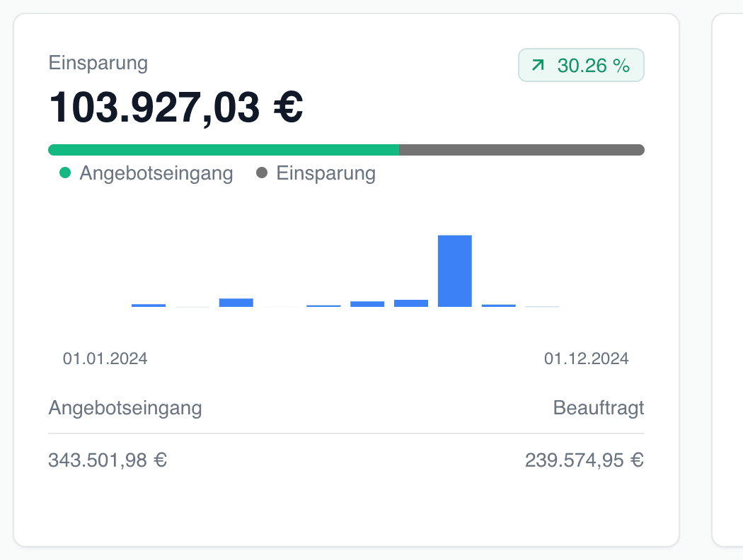Viewport: 743px width, 560px height.
Task: Select the bar just left of tallest bar
Action: coord(411,303)
